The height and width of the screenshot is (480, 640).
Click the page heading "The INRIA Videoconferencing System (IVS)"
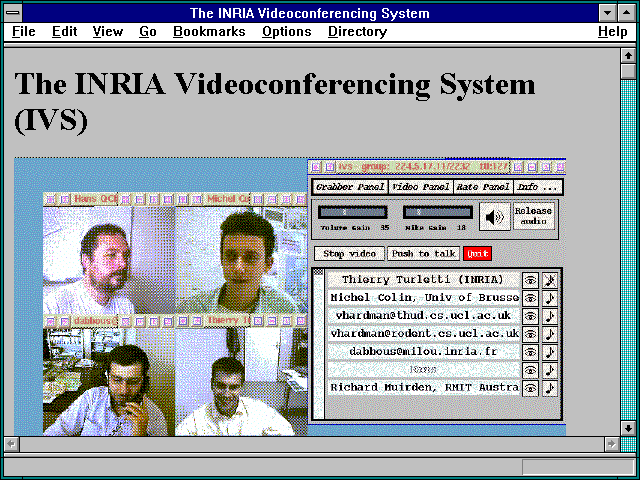(274, 102)
